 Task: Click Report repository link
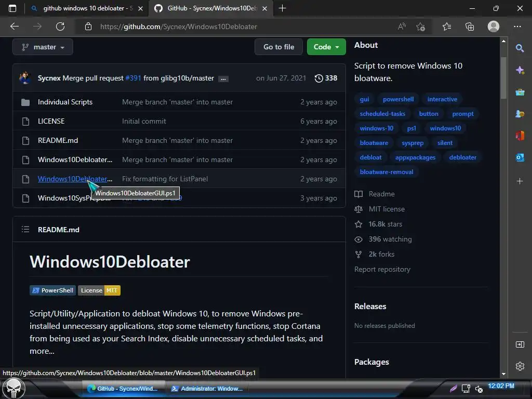coord(382,269)
